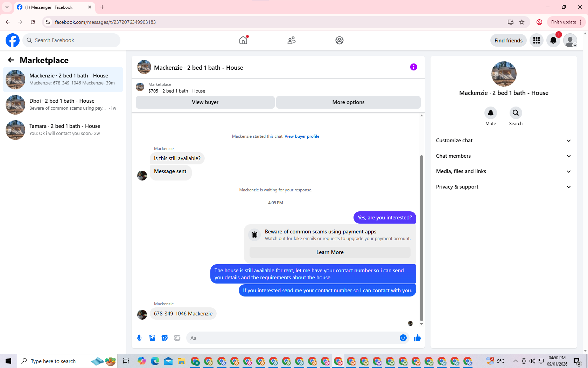Open Microsoft Edge from the taskbar
This screenshot has height=368, width=588.
click(x=155, y=361)
